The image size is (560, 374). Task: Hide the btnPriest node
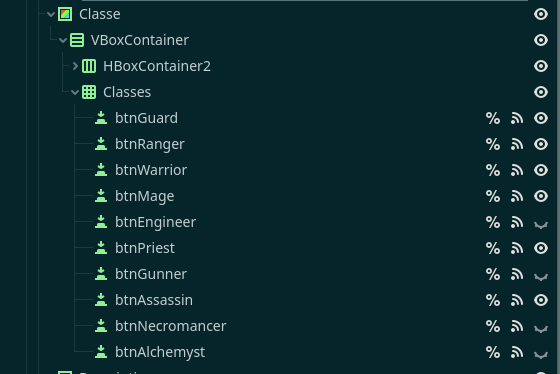pyautogui.click(x=541, y=248)
